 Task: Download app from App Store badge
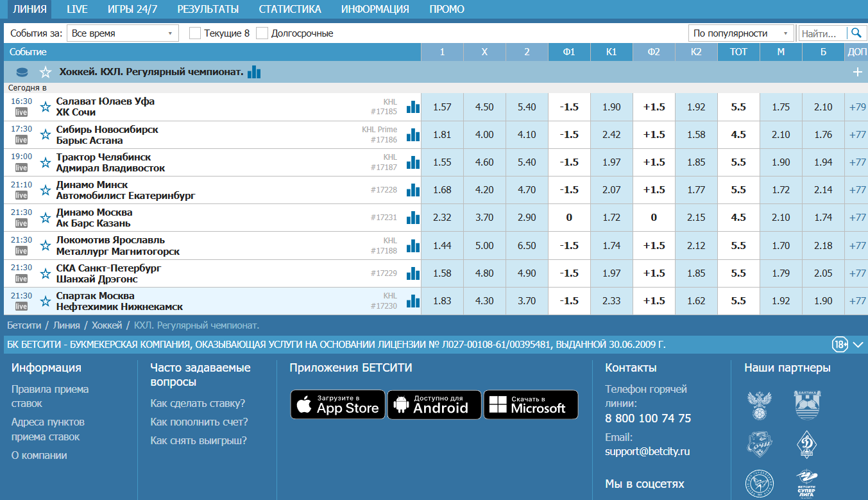[337, 404]
